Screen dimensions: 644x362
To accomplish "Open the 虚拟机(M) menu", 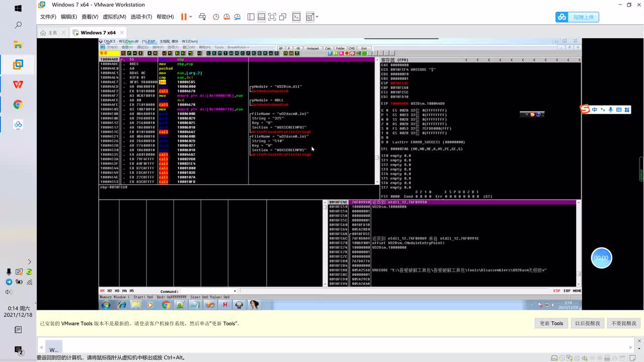I will point(114,17).
